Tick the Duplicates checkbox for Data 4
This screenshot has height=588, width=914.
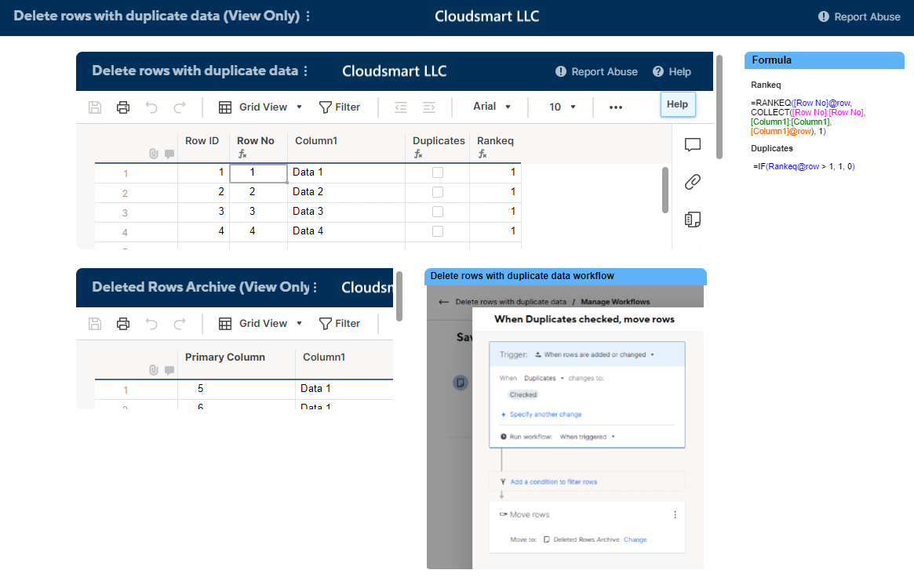[x=438, y=231]
